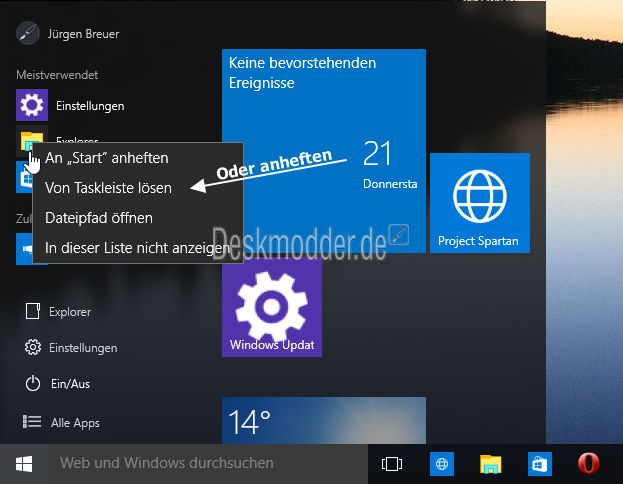Launch Opera browser from the taskbar
The width and height of the screenshot is (623, 484).
pyautogui.click(x=588, y=463)
